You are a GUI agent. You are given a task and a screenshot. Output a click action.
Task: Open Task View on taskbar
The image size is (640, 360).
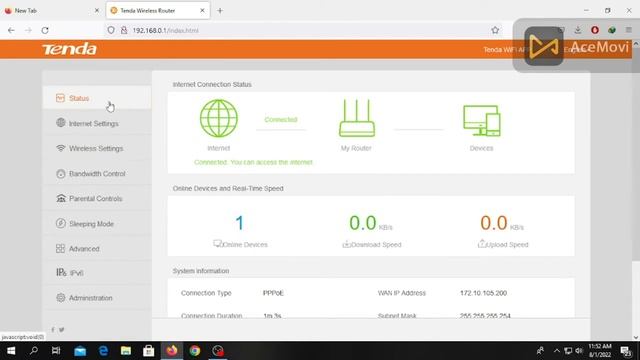[x=56, y=351]
